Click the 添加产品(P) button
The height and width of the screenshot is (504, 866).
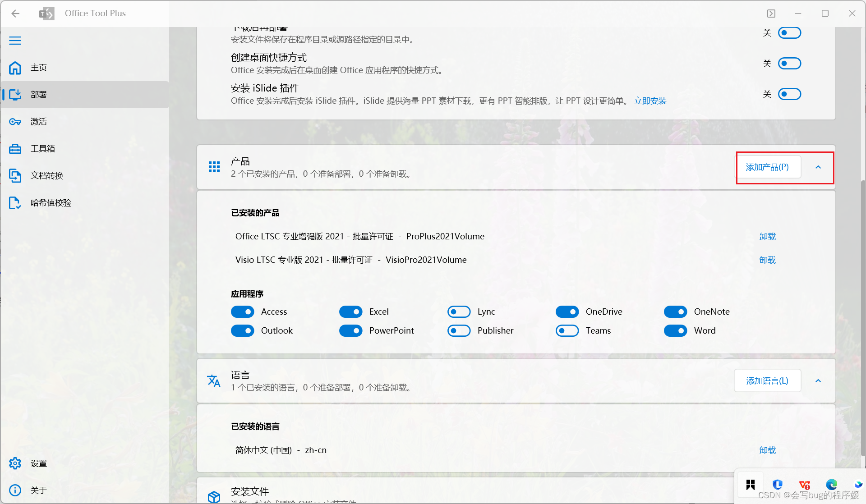pyautogui.click(x=769, y=167)
